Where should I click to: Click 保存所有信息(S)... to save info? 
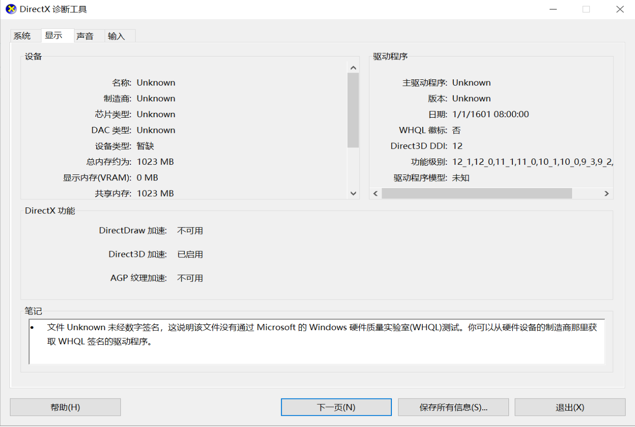click(453, 407)
